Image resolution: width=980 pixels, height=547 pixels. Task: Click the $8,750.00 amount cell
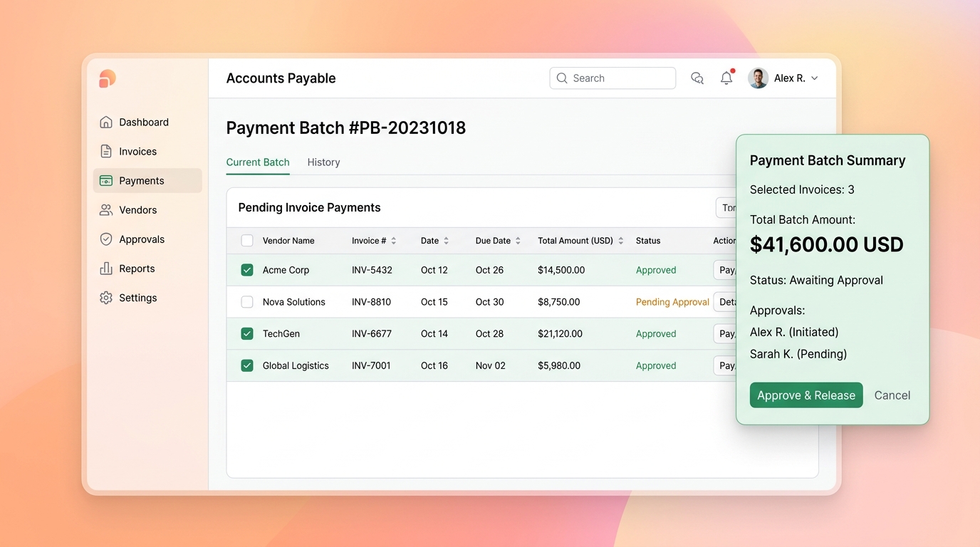[559, 302]
